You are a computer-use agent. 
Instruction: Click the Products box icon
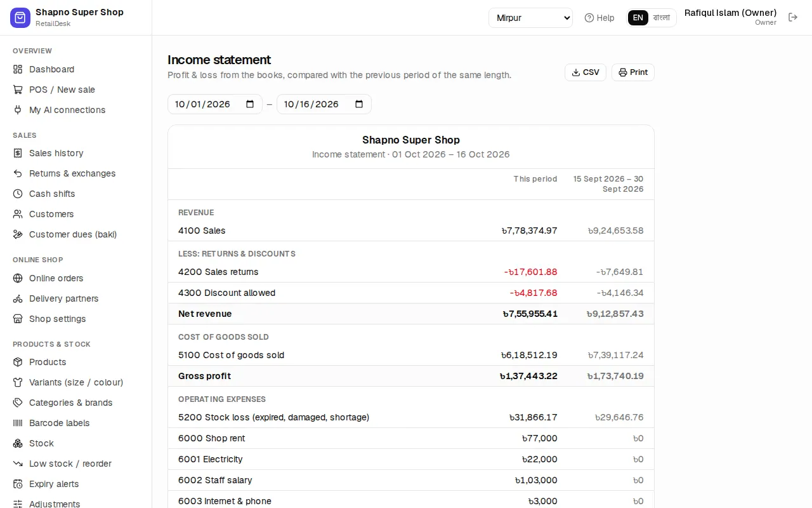click(x=18, y=362)
